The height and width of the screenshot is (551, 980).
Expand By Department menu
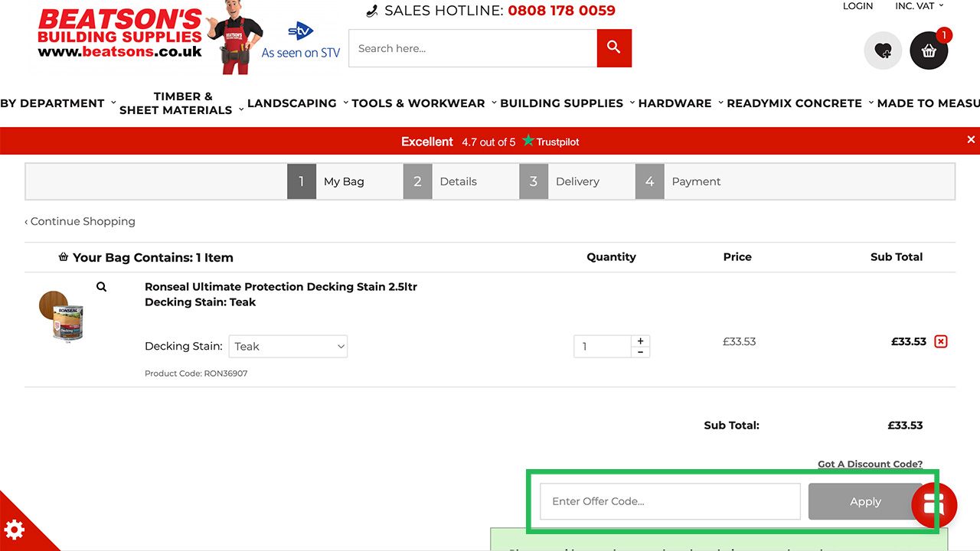58,103
